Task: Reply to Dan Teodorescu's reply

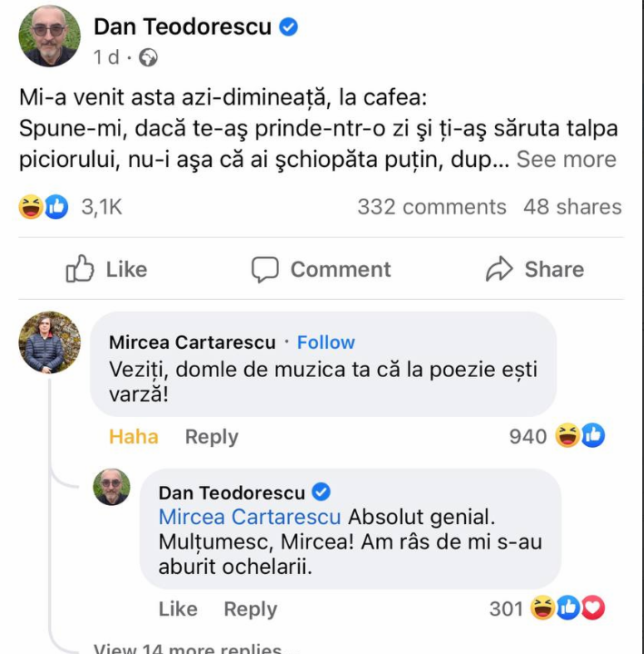Action: point(250,609)
